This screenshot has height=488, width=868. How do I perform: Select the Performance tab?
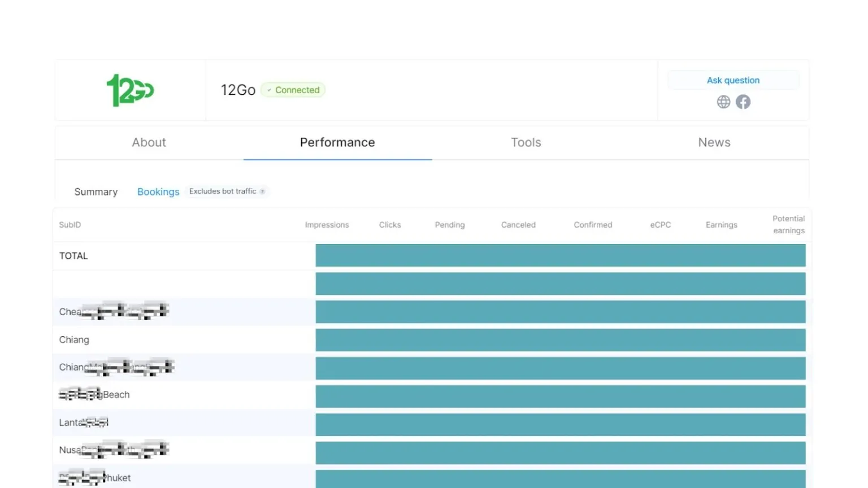(337, 142)
